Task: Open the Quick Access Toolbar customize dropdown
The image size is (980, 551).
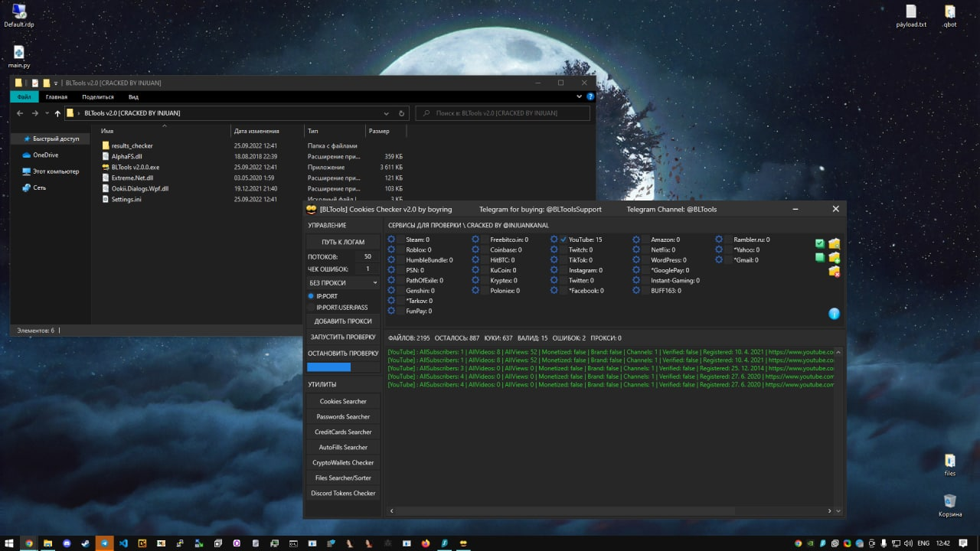Action: point(56,83)
